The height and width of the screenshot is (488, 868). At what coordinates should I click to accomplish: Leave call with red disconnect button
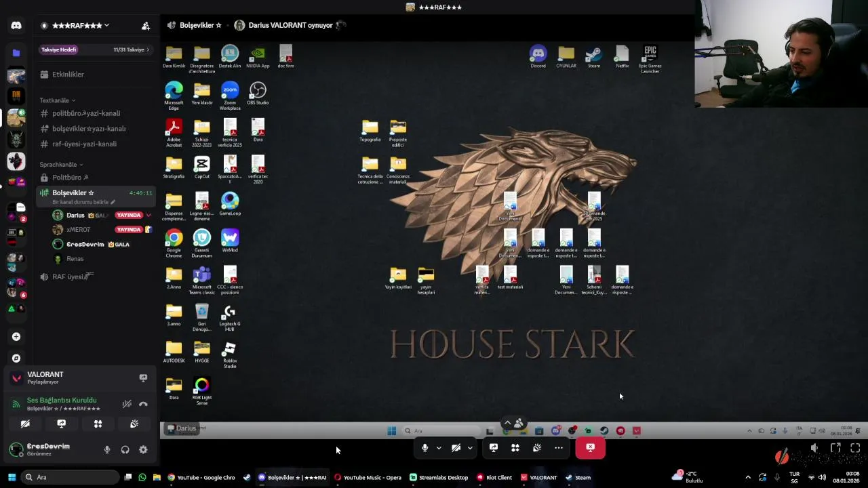point(591,448)
